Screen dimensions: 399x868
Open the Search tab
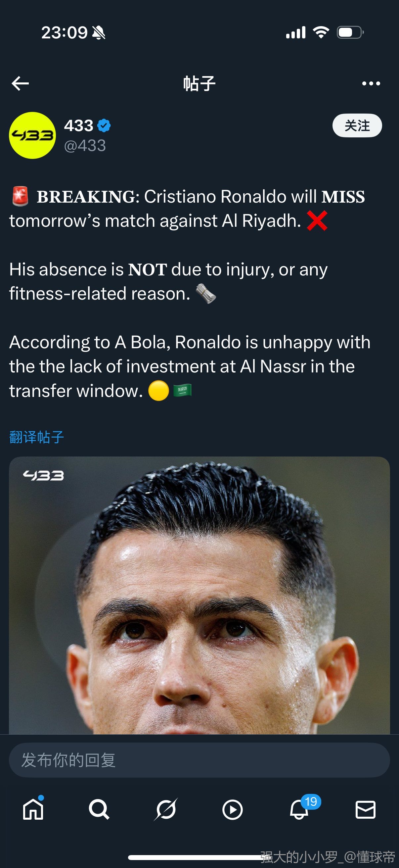coord(99,809)
